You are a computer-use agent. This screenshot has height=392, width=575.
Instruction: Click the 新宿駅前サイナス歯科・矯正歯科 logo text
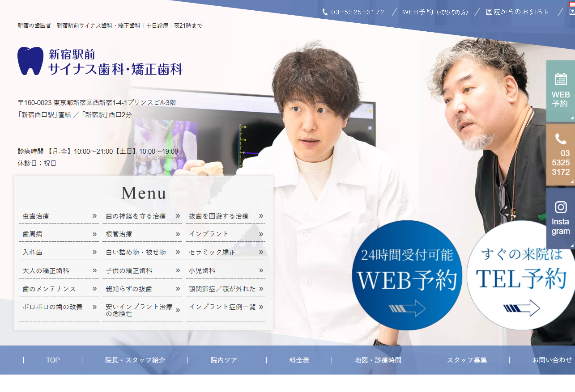tap(115, 61)
